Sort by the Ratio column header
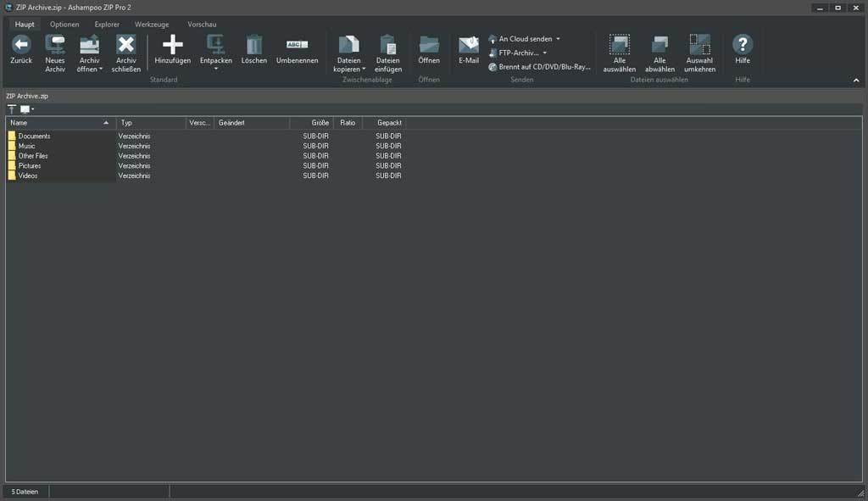This screenshot has height=501, width=868. click(348, 123)
